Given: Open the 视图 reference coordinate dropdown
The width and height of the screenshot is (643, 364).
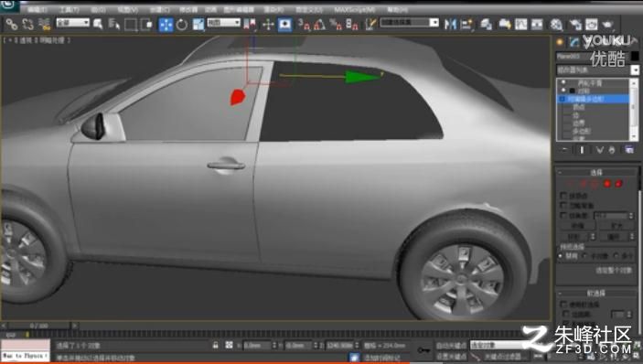Looking at the screenshot, I should pos(223,23).
